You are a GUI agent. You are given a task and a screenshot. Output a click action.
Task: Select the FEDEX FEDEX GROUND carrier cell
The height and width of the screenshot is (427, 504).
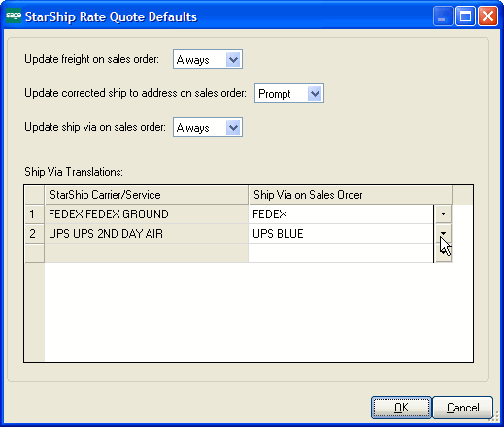pyautogui.click(x=147, y=214)
